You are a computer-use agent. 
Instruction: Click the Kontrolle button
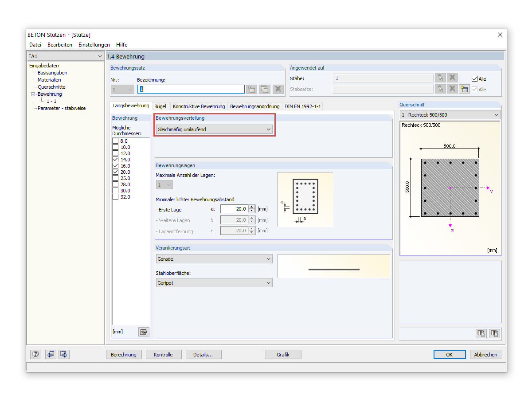point(164,355)
